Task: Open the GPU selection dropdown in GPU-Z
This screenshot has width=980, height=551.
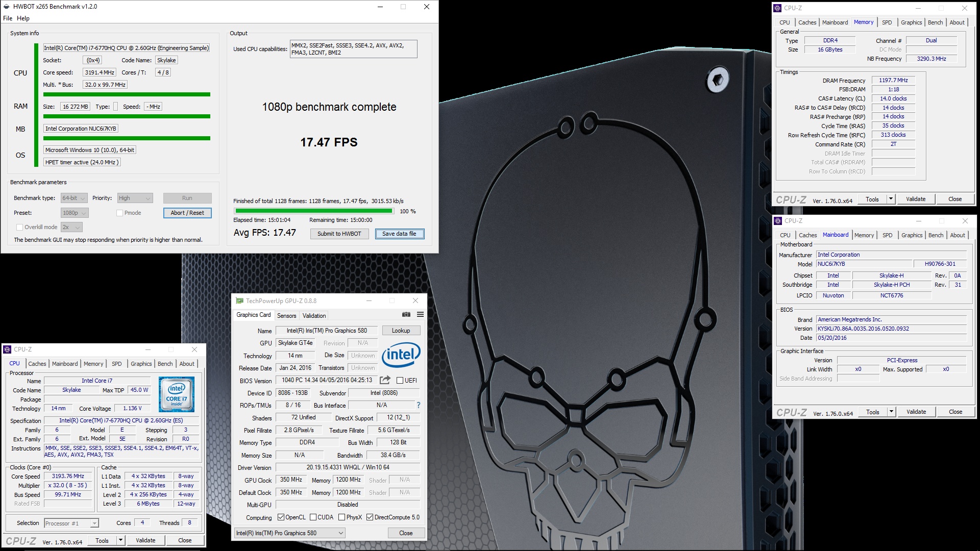Action: pos(289,533)
